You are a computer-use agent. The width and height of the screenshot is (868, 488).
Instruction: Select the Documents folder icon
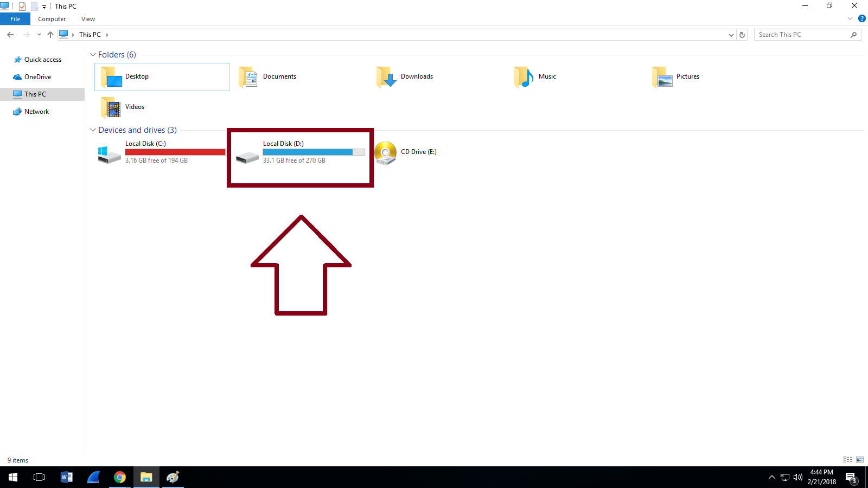pyautogui.click(x=248, y=77)
